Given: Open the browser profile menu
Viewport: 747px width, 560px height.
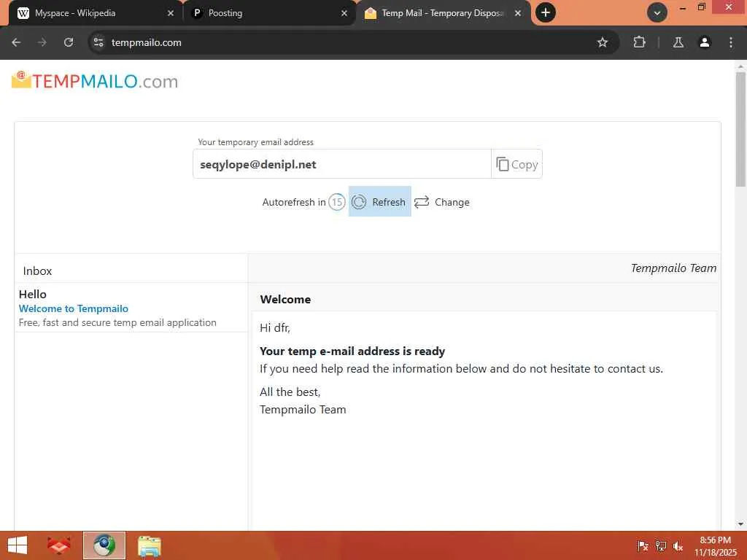Looking at the screenshot, I should (x=705, y=42).
